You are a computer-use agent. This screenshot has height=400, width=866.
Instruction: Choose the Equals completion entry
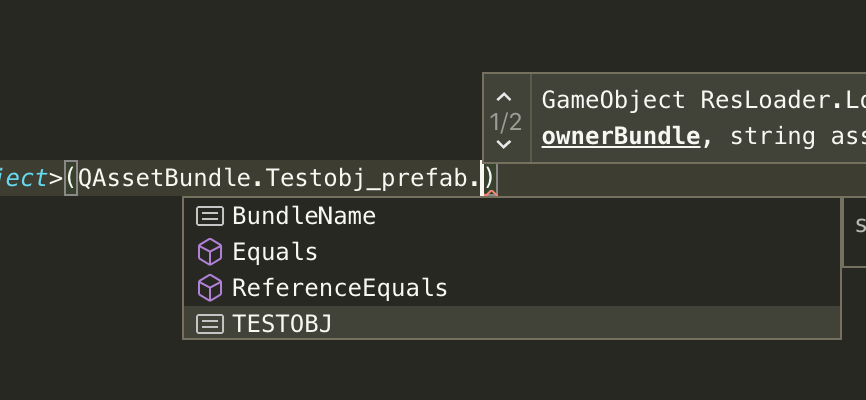[512, 252]
